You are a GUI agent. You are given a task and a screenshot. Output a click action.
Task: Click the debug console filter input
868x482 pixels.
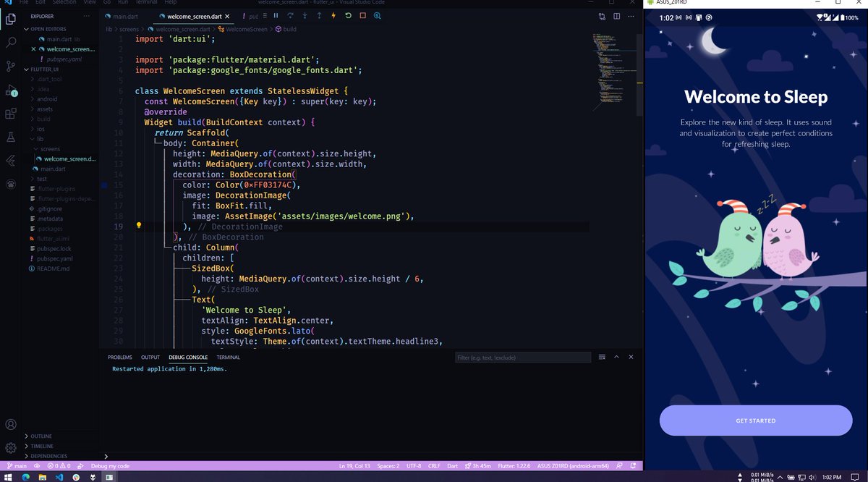coord(524,358)
